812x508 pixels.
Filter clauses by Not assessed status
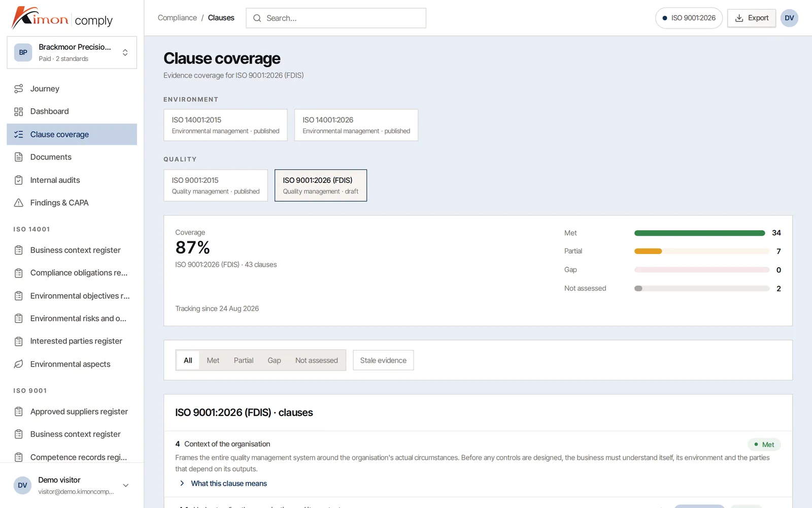pyautogui.click(x=317, y=360)
